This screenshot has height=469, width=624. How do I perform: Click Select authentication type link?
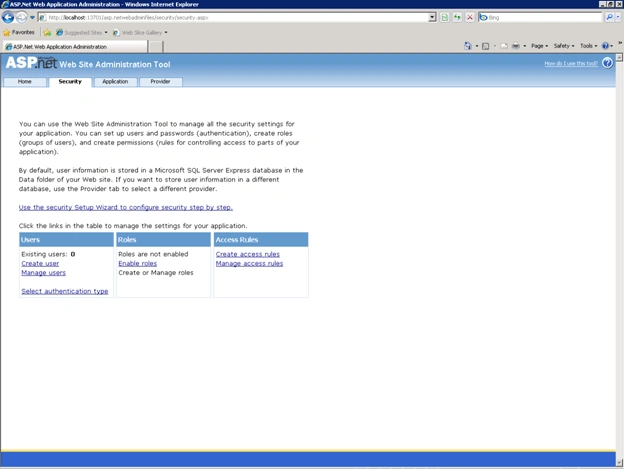point(65,291)
